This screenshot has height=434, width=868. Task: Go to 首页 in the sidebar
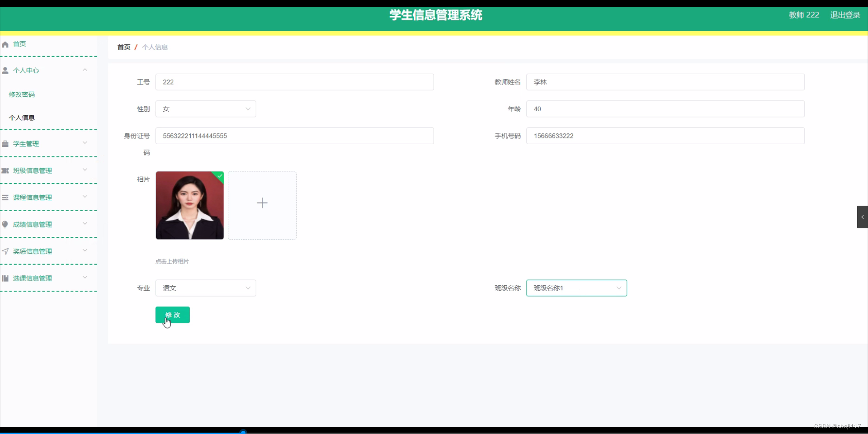pos(19,44)
